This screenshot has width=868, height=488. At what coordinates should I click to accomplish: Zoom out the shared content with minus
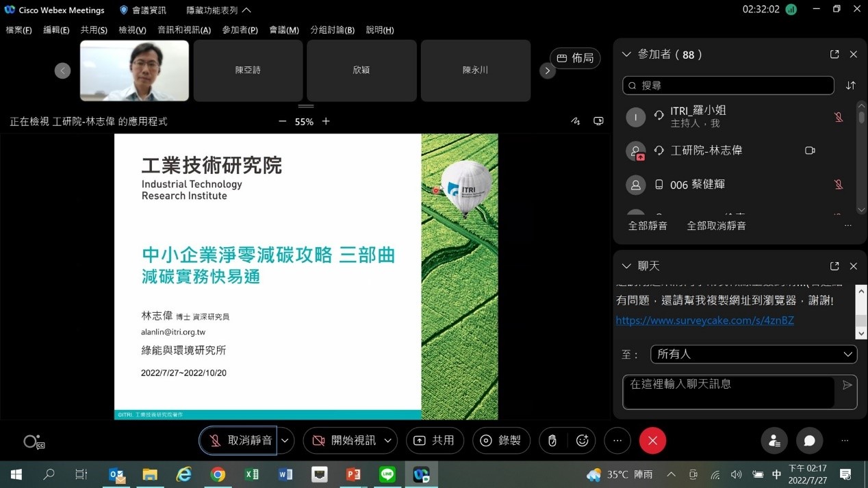(x=282, y=121)
